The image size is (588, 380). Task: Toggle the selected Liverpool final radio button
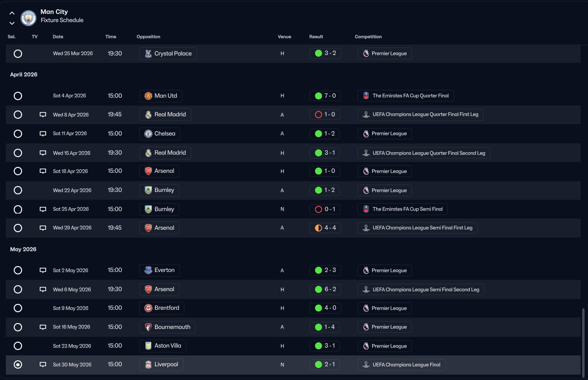coord(18,365)
